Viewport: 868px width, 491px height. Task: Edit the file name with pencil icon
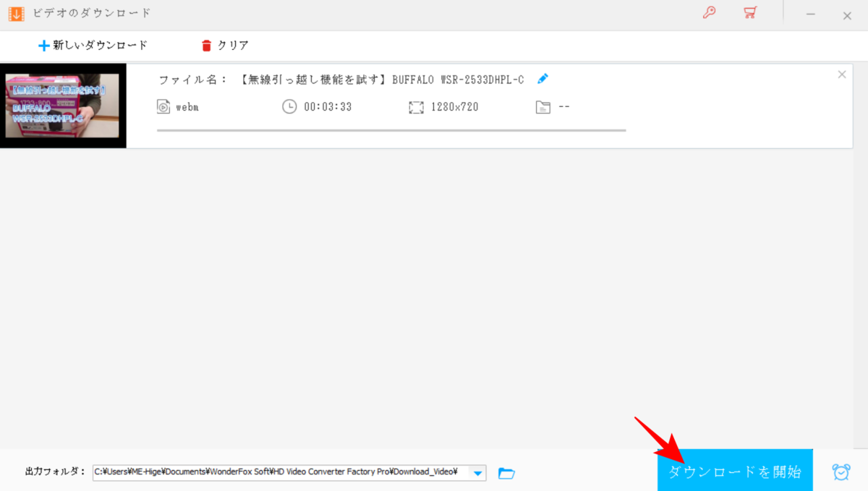543,79
